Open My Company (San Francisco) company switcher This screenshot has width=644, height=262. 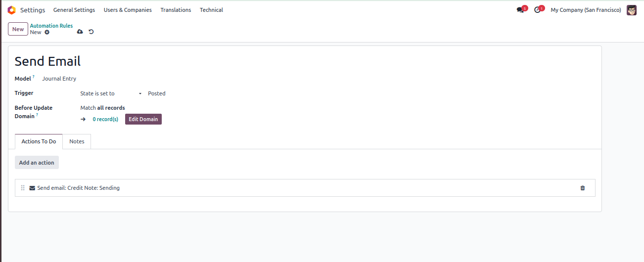click(x=586, y=10)
